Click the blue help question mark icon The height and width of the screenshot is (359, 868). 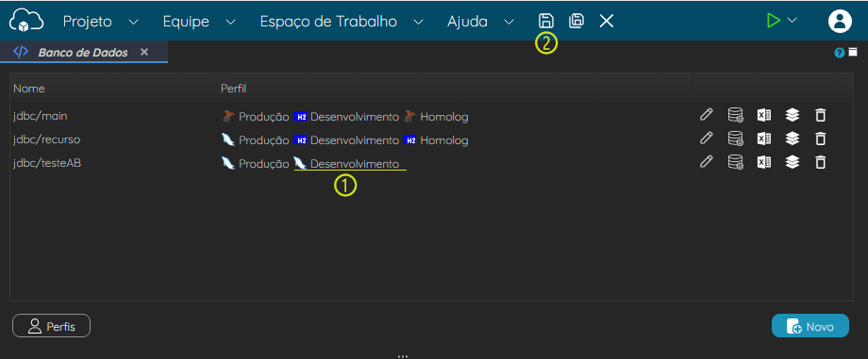pos(840,53)
